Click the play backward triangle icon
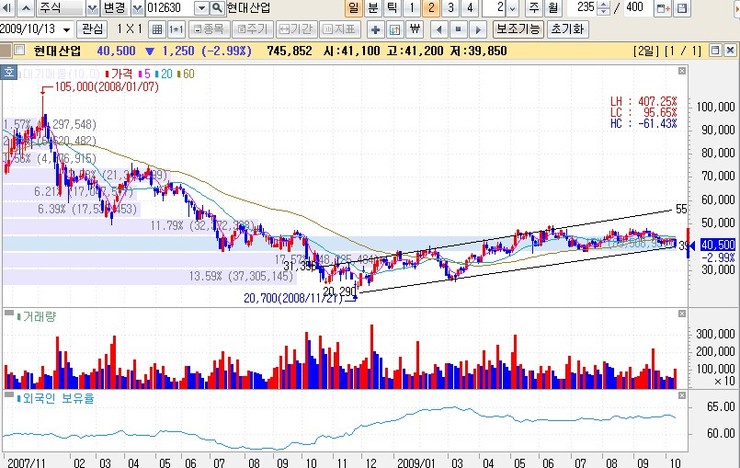Image resolution: width=740 pixels, height=468 pixels. [439, 30]
